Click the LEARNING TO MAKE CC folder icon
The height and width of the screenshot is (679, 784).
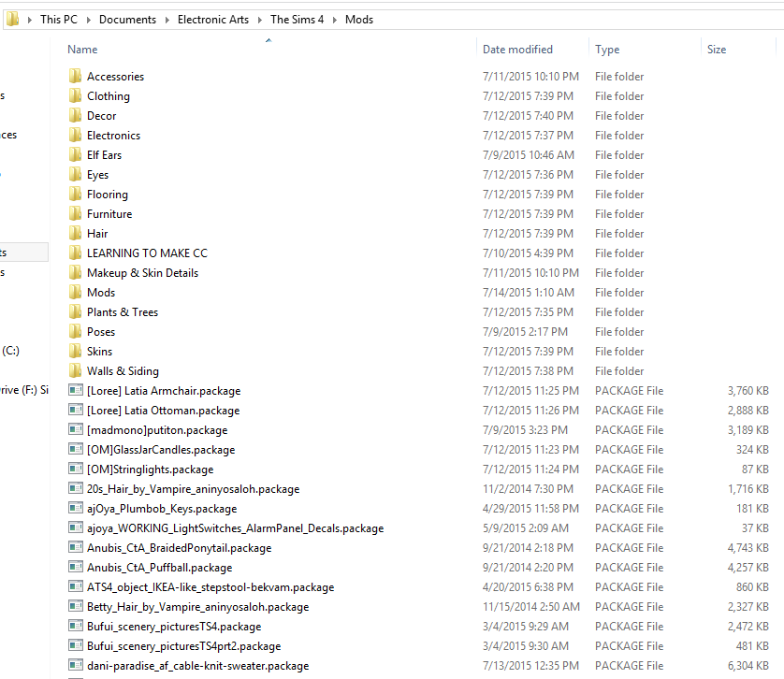(x=76, y=253)
